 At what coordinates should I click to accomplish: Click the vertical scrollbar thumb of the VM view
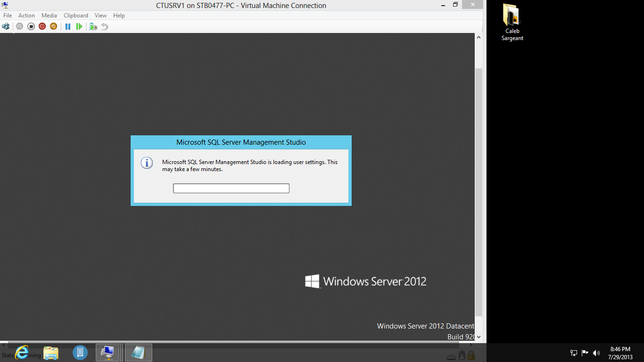pos(479,192)
